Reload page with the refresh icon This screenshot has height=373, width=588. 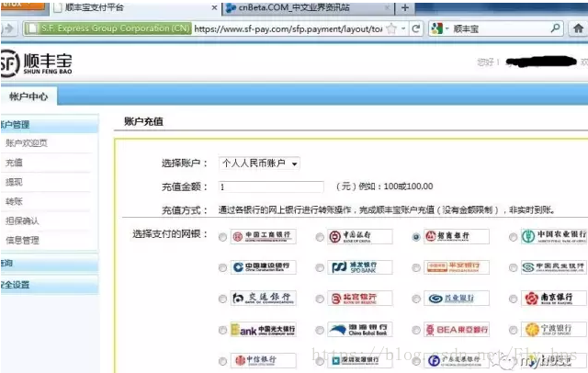pyautogui.click(x=416, y=28)
